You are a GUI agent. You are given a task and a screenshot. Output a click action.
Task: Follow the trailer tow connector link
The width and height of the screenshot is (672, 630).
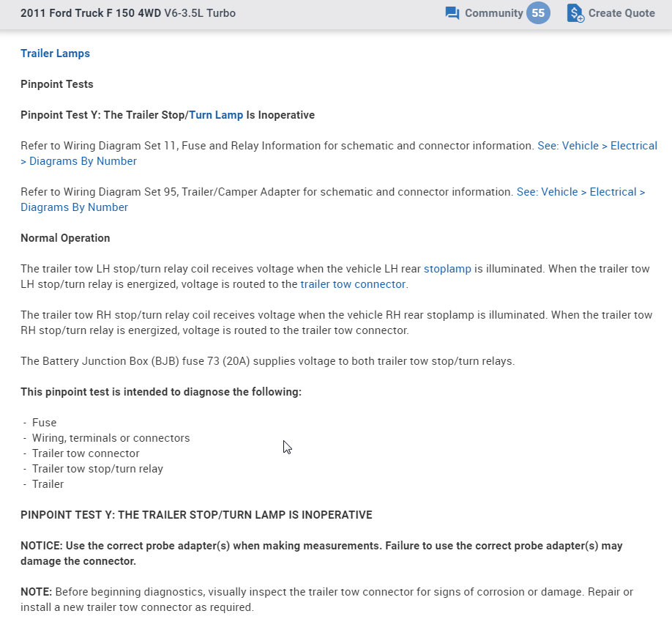353,284
